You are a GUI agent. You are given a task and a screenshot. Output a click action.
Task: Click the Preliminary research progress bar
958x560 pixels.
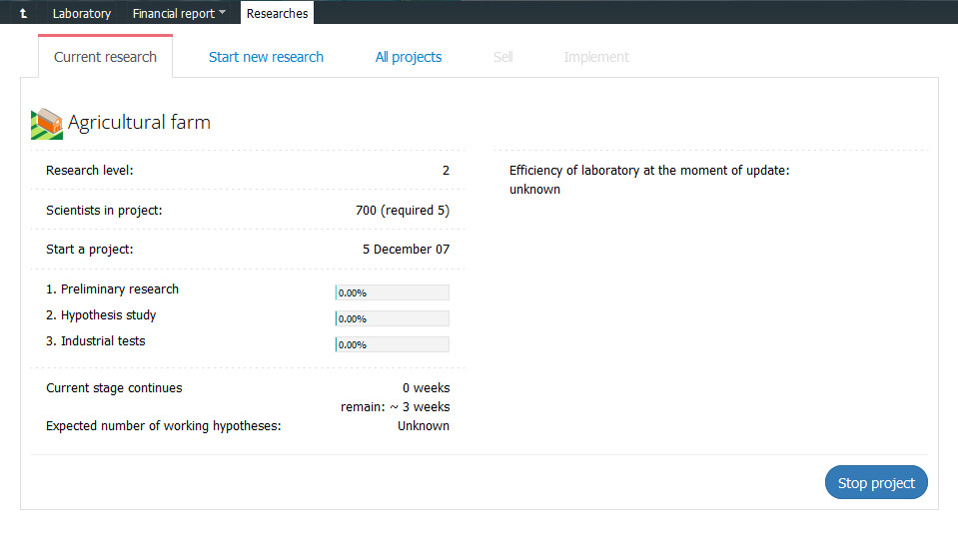(x=392, y=292)
